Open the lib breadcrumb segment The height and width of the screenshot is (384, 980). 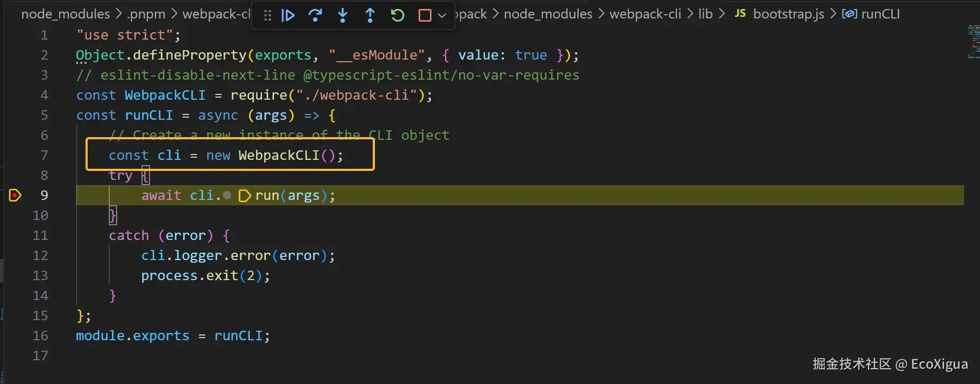coord(705,14)
